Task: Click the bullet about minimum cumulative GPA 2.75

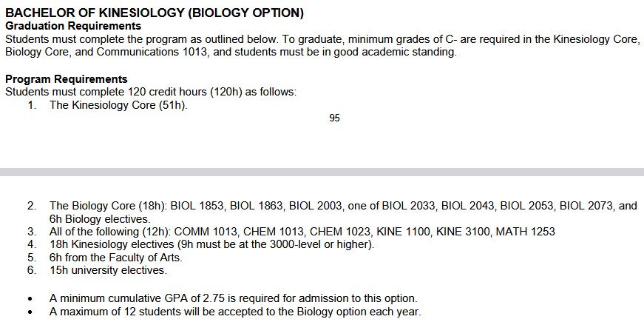Action: tap(234, 298)
